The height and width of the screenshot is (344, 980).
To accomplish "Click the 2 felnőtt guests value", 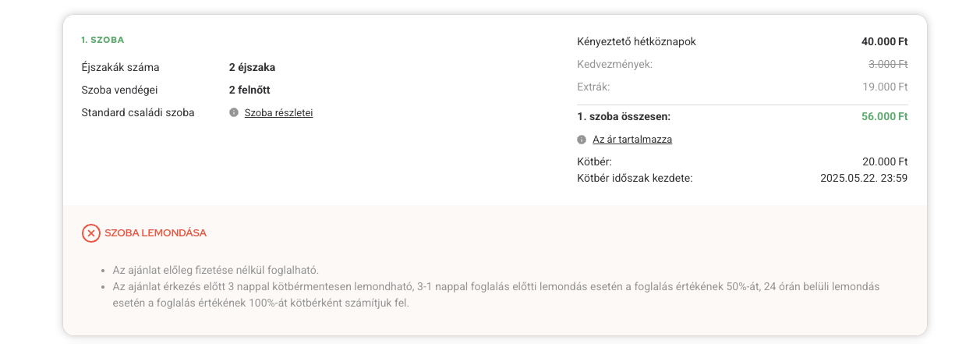I will (x=249, y=90).
